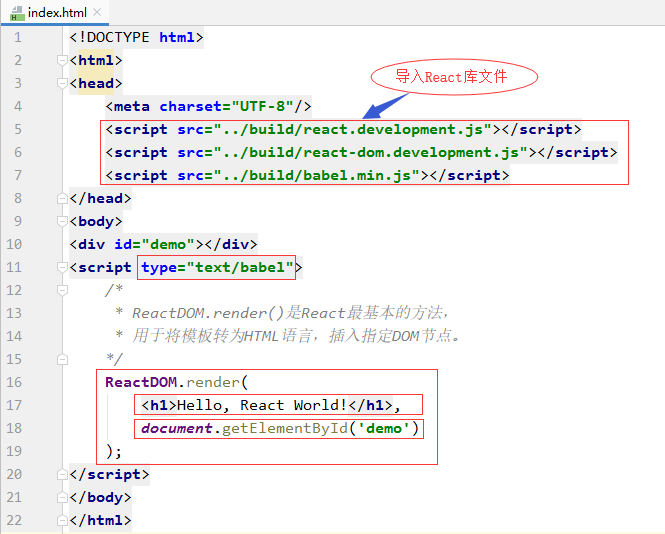
Task: Click the comment line starting with ReactDOM.render()是React
Action: click(282, 313)
